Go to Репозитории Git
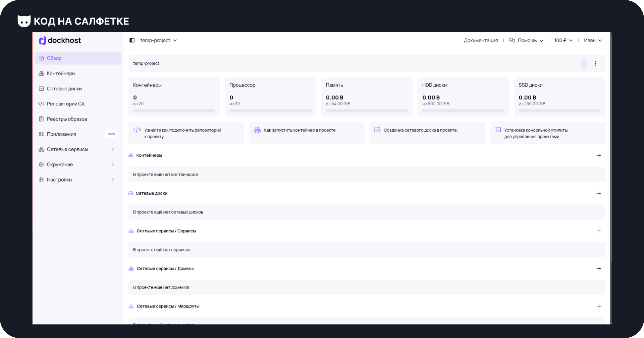This screenshot has width=644, height=338. [78, 104]
